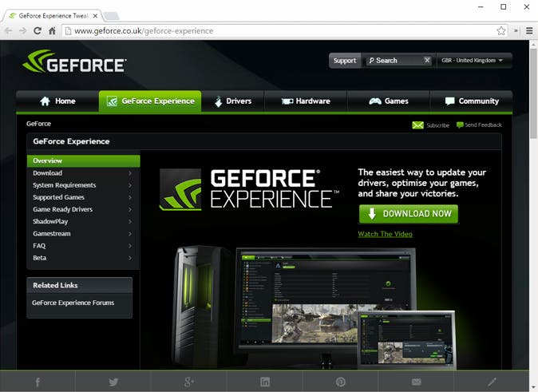Click the extension icon beside the star
Viewport: 538px width, 392px height.
[516, 31]
